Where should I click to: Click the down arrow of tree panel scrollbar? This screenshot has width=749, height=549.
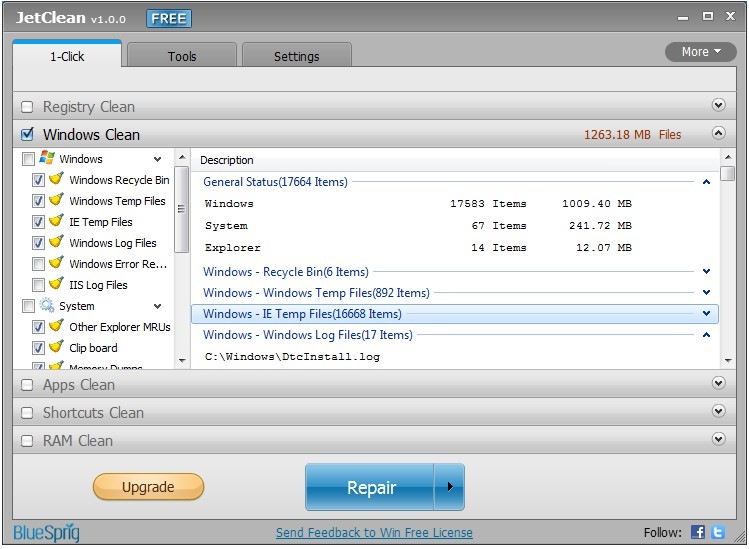tap(182, 360)
